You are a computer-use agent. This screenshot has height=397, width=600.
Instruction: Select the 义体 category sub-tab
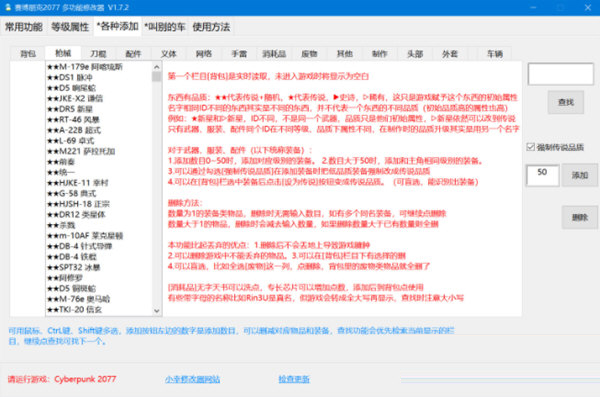point(169,54)
